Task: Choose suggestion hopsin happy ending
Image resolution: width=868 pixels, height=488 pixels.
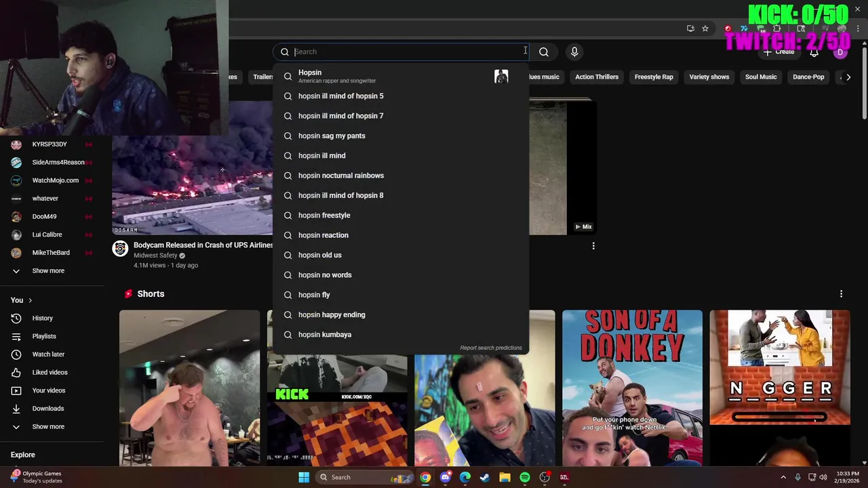Action: [401, 314]
